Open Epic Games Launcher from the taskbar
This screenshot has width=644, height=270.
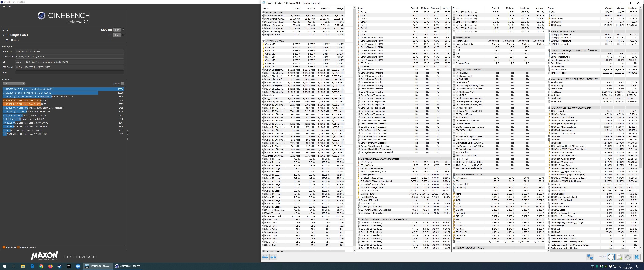(x=69, y=266)
